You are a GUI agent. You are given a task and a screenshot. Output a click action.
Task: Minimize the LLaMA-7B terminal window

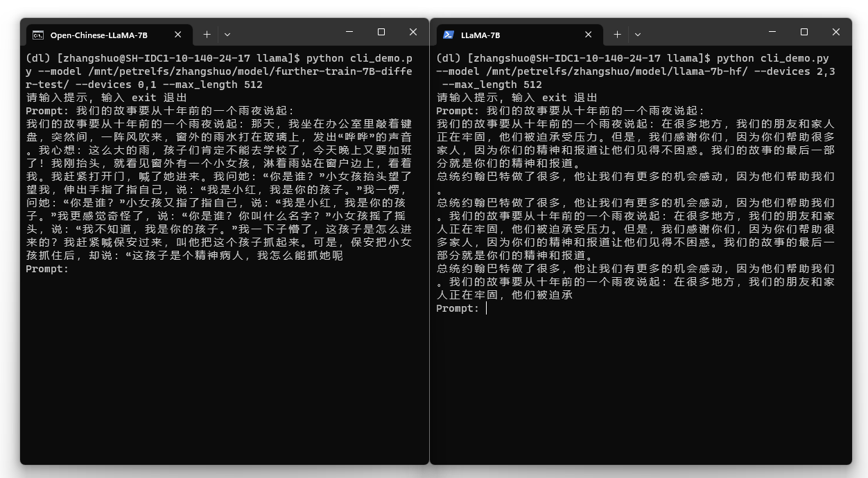point(772,32)
